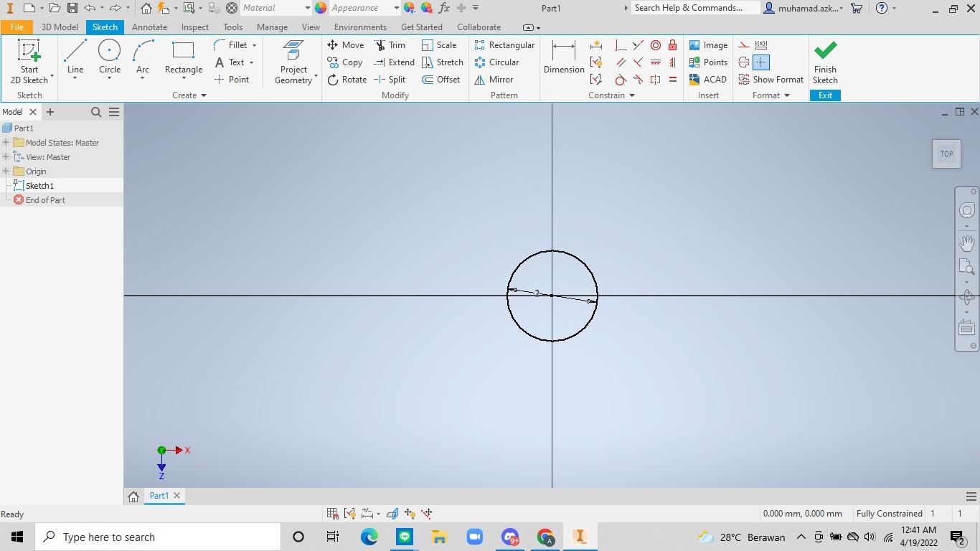Toggle Snap to Grid in status bar
This screenshot has width=980, height=551.
pos(332,514)
